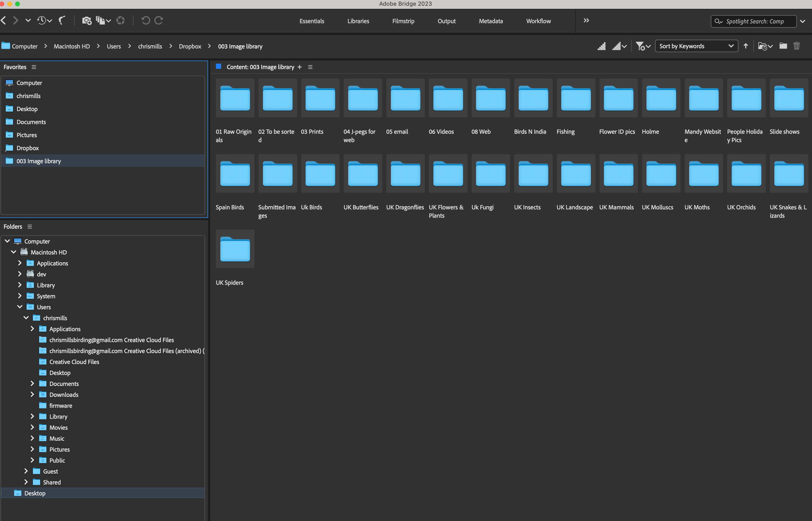Viewport: 812px width, 521px height.
Task: Open Sort by Keywords dropdown
Action: 696,46
